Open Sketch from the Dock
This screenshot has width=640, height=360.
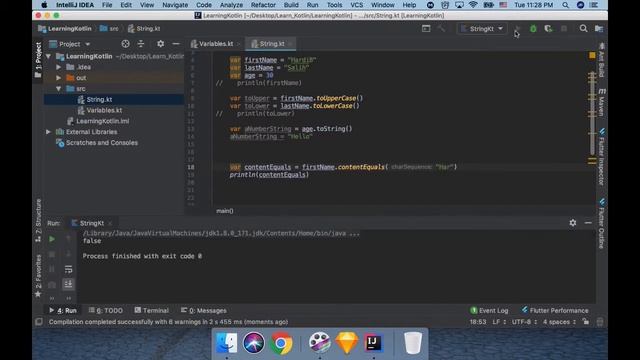tap(347, 343)
